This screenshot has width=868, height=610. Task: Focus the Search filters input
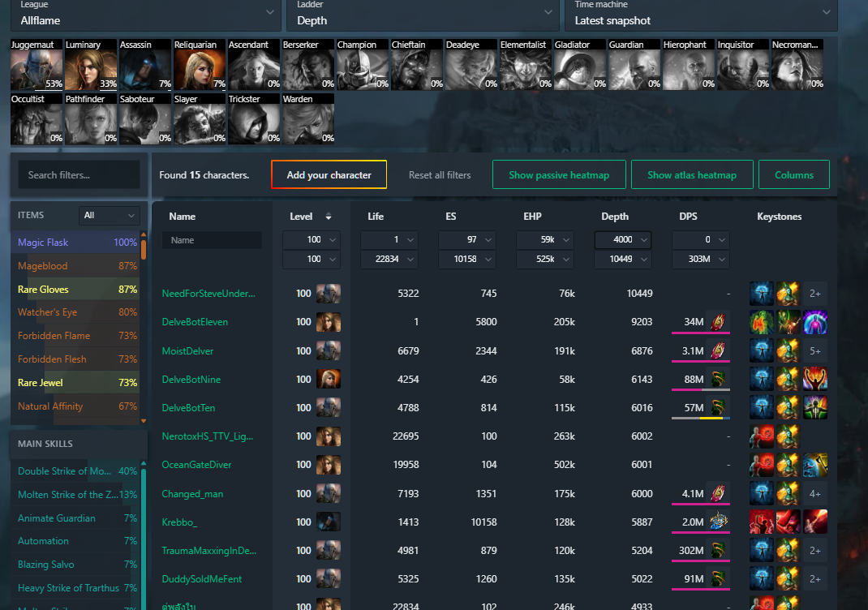tap(79, 175)
